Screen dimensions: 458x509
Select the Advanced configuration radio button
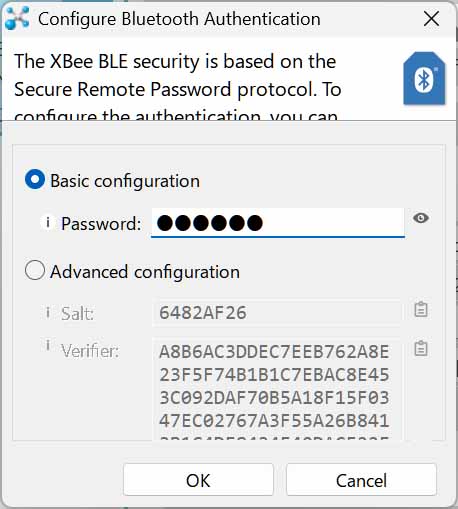pos(35,270)
